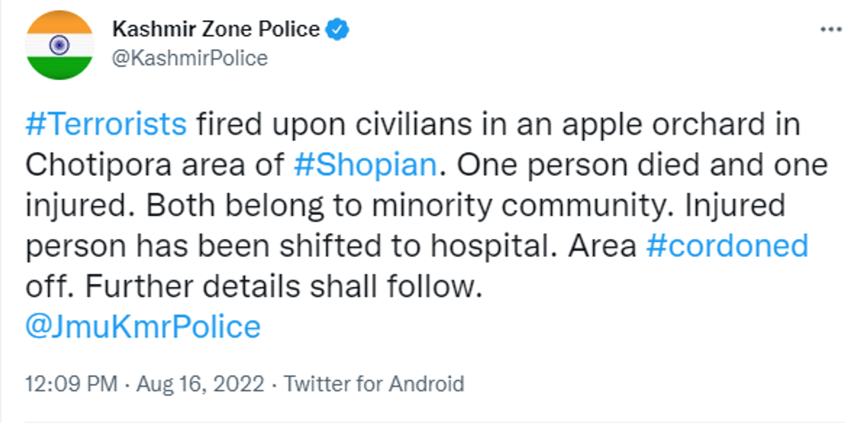Open the Kashmir Zone Police profile name
This screenshot has height=423, width=868.
coord(216,29)
